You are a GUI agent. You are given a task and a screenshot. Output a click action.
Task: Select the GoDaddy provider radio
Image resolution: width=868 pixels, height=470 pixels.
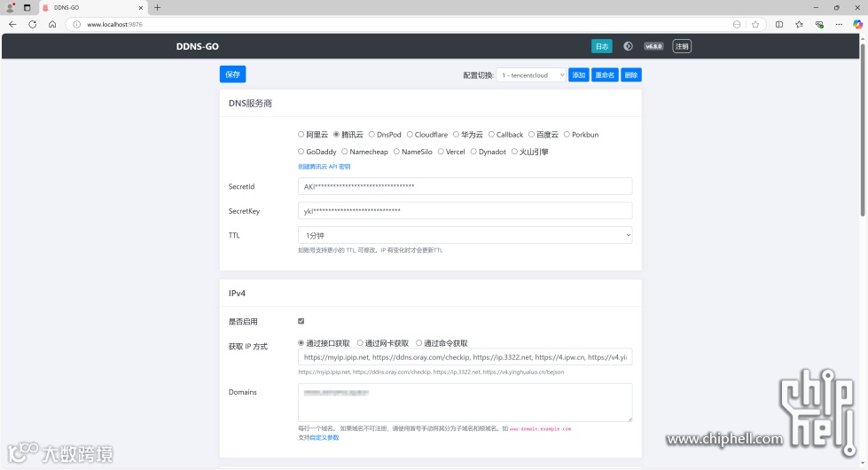pyautogui.click(x=301, y=152)
